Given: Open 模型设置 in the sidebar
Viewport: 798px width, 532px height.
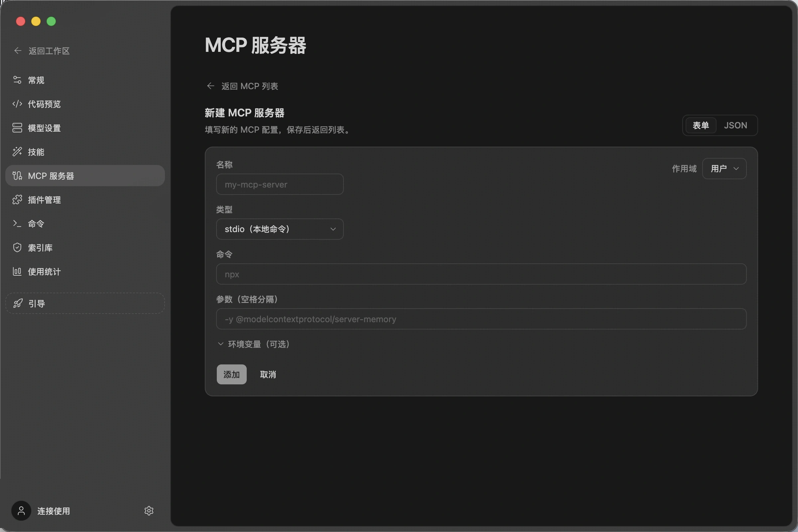Looking at the screenshot, I should 85,128.
